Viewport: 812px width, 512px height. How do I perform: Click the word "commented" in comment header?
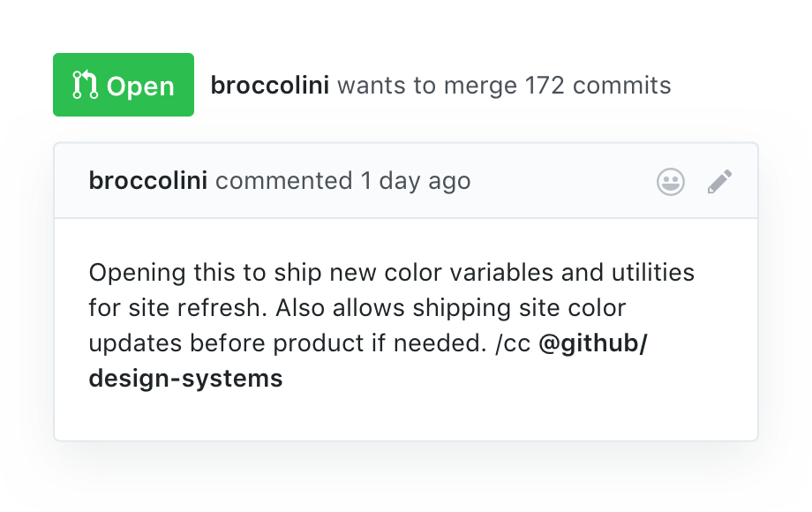(283, 181)
